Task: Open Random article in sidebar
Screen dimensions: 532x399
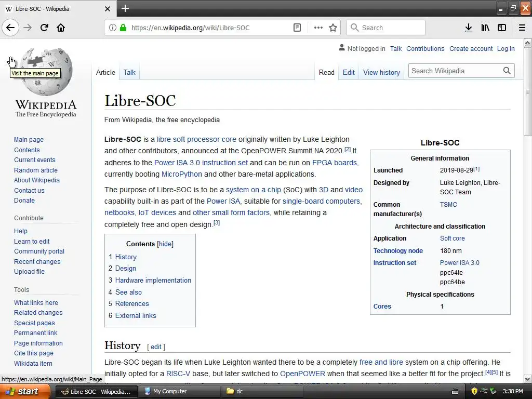Action: (x=36, y=170)
